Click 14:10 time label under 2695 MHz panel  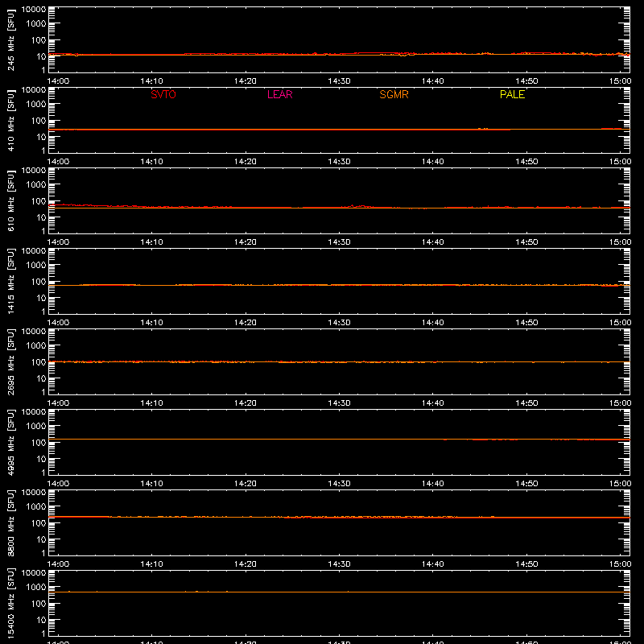[151, 403]
